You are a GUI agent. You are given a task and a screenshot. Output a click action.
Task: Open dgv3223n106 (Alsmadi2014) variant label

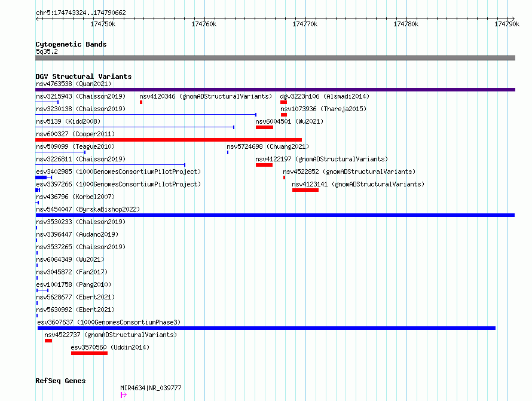coord(325,96)
